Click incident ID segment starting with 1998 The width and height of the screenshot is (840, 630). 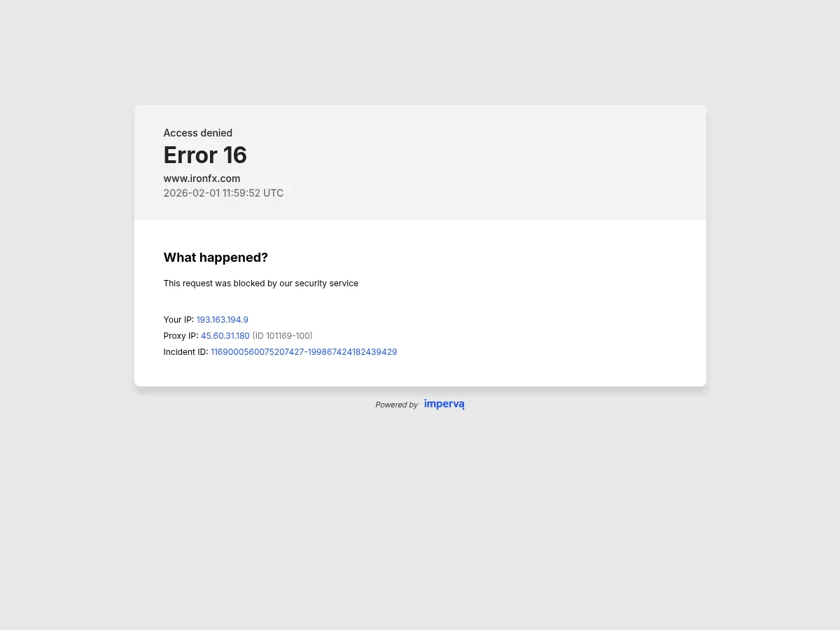(x=352, y=352)
